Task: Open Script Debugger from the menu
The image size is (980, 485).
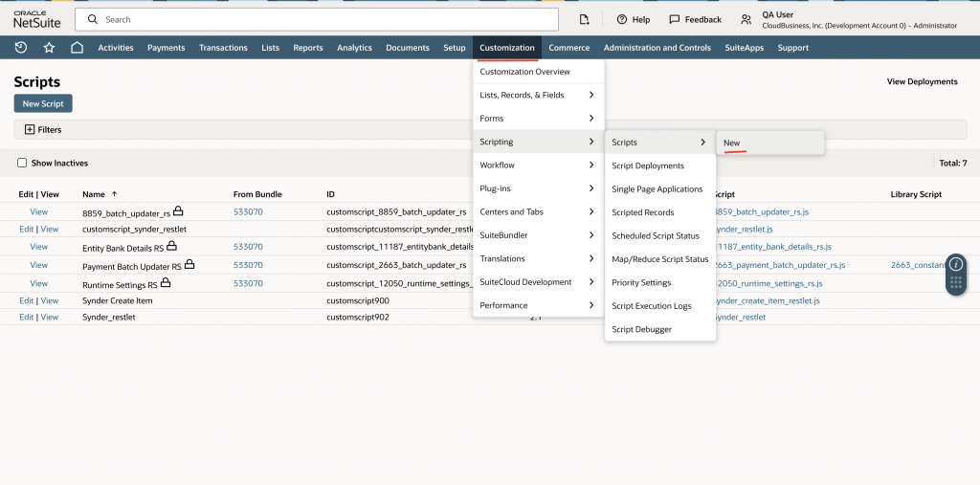Action: pos(641,329)
